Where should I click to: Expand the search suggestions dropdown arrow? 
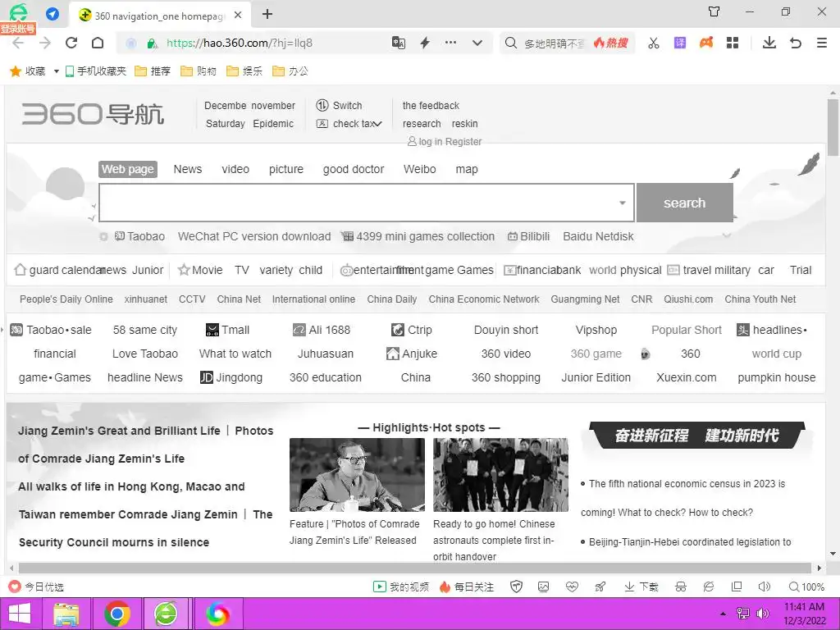[623, 203]
